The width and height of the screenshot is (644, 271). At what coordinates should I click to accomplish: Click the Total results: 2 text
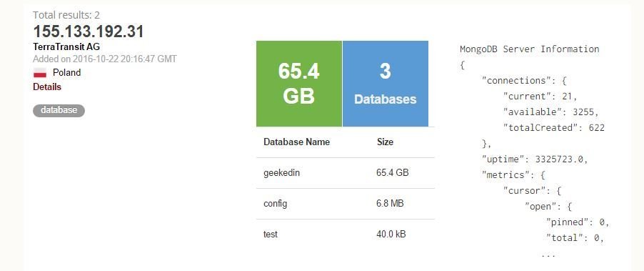[x=66, y=15]
